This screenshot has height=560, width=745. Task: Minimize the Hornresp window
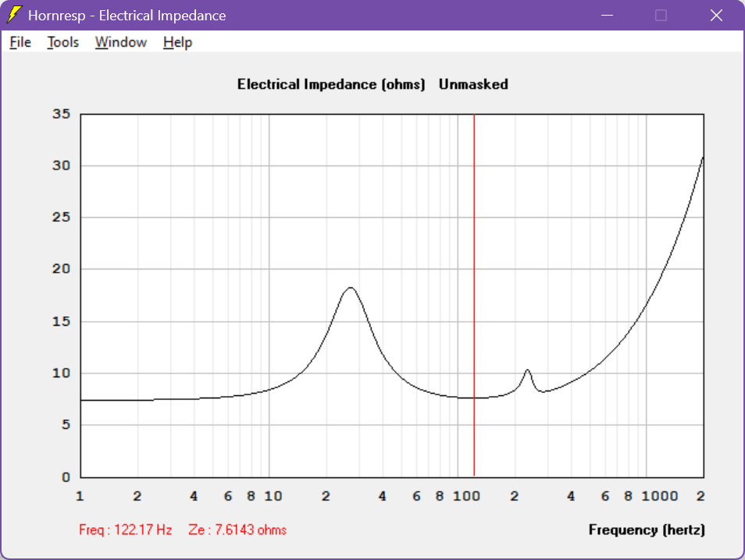(607, 15)
